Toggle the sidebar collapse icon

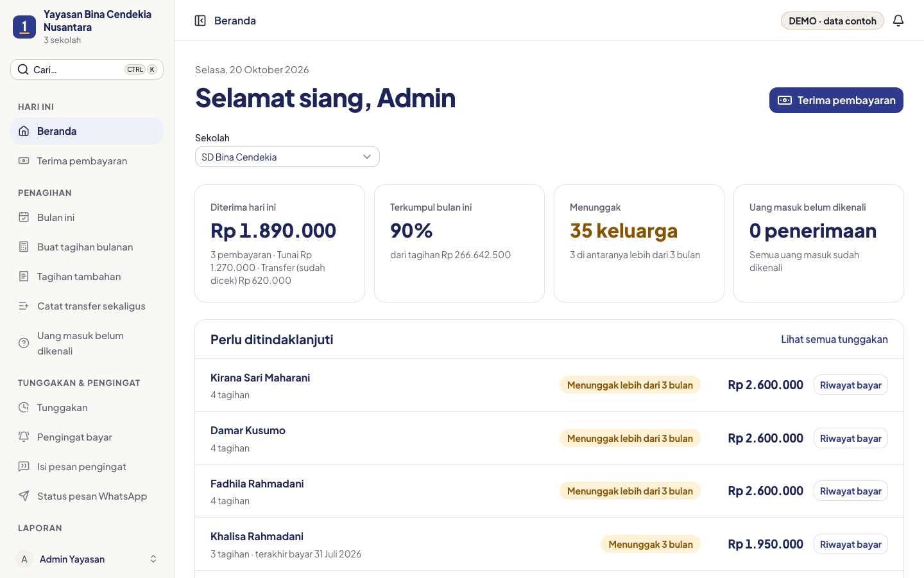tap(200, 21)
